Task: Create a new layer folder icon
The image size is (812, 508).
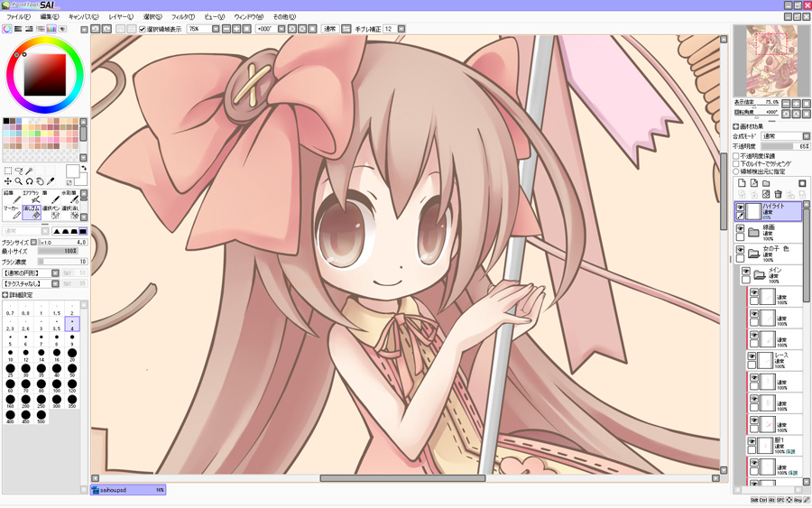Action: (x=766, y=183)
